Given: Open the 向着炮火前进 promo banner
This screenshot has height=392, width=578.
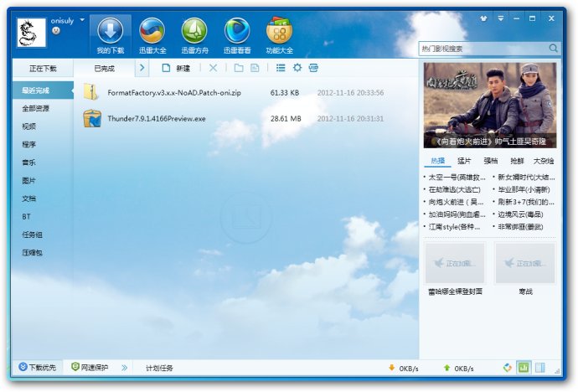Looking at the screenshot, I should pyautogui.click(x=490, y=106).
